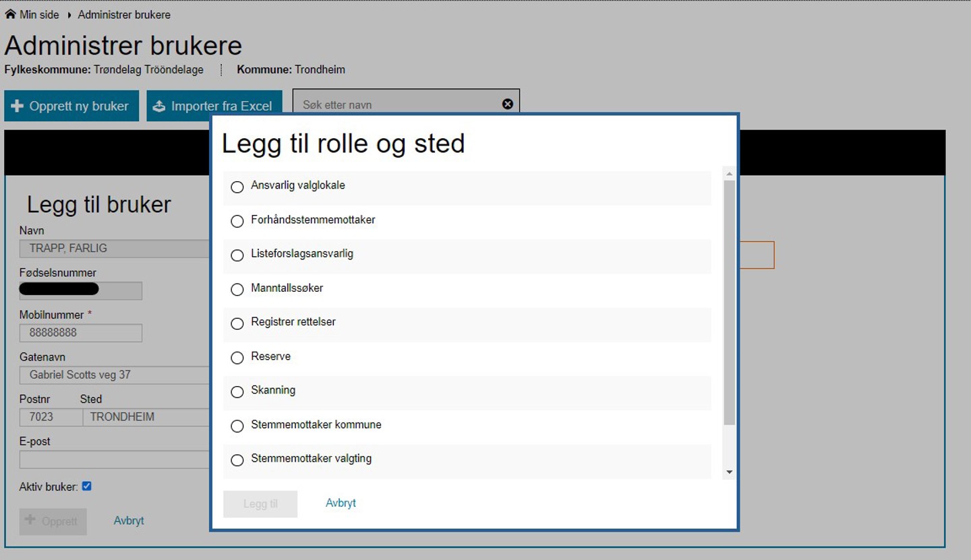Select the Skanning radio button
This screenshot has width=971, height=560.
[237, 392]
